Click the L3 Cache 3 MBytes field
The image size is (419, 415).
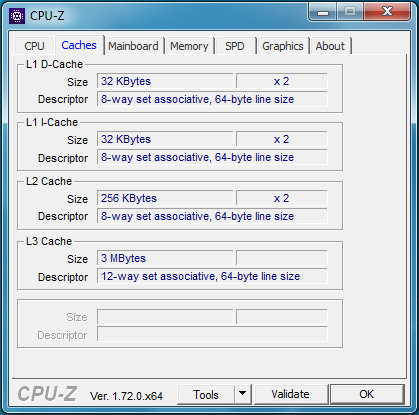[x=165, y=258]
